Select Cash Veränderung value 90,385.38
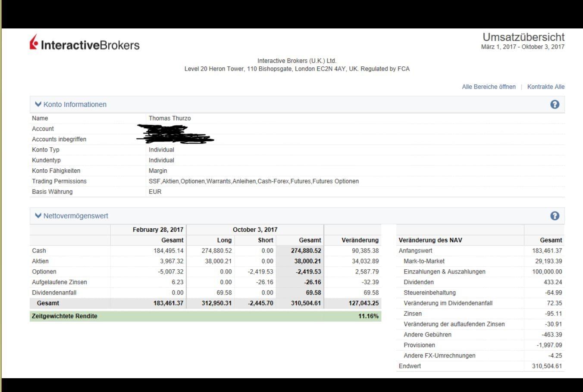The width and height of the screenshot is (583, 392). [x=365, y=250]
